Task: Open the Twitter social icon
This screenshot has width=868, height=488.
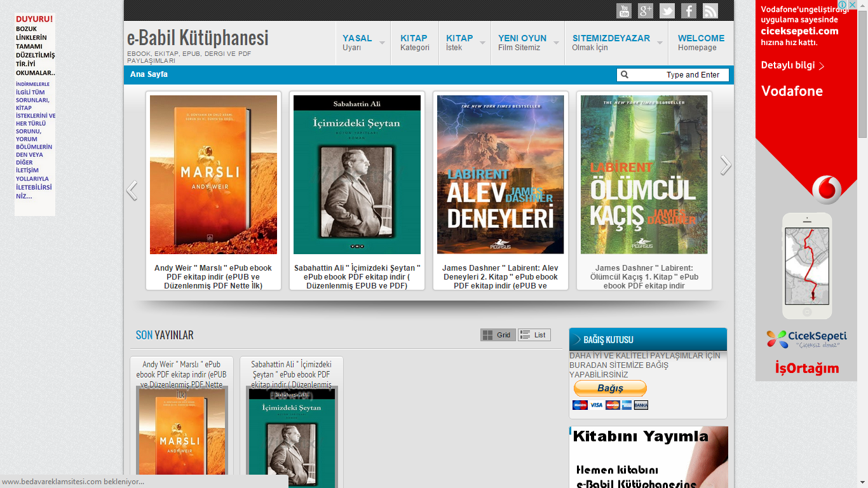Action: pos(667,11)
